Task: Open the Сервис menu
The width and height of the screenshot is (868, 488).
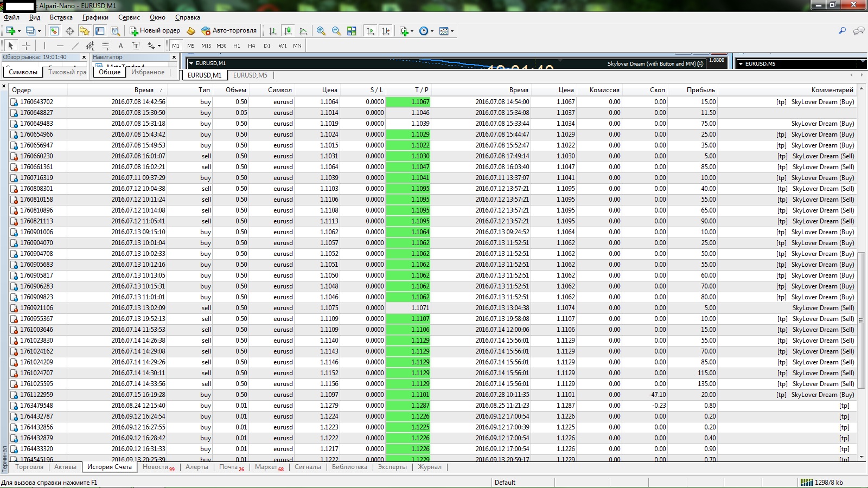Action: 129,17
